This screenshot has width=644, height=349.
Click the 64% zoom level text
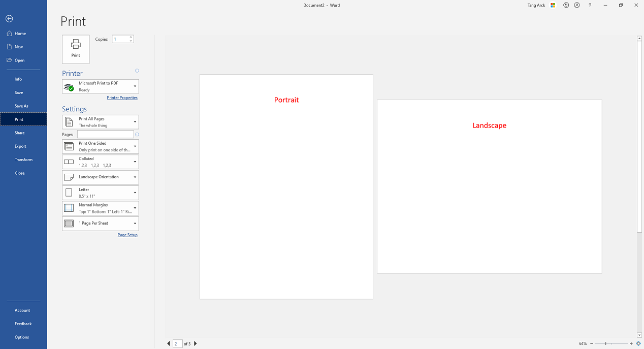[x=583, y=344]
